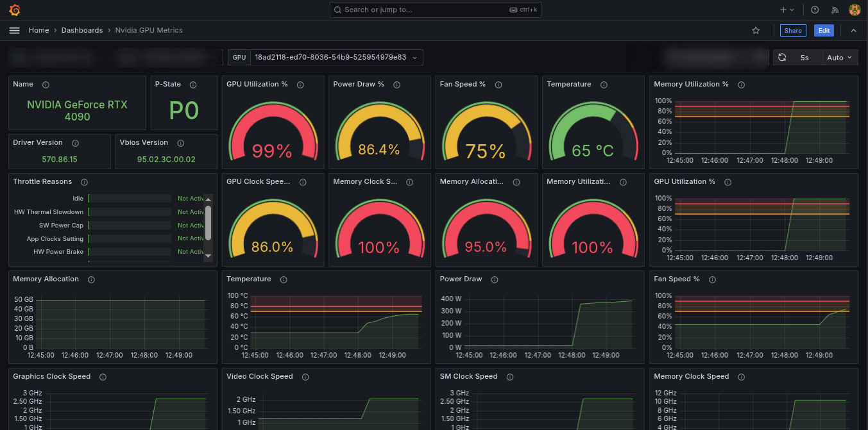Show info icon for P-State panel

pyautogui.click(x=193, y=85)
